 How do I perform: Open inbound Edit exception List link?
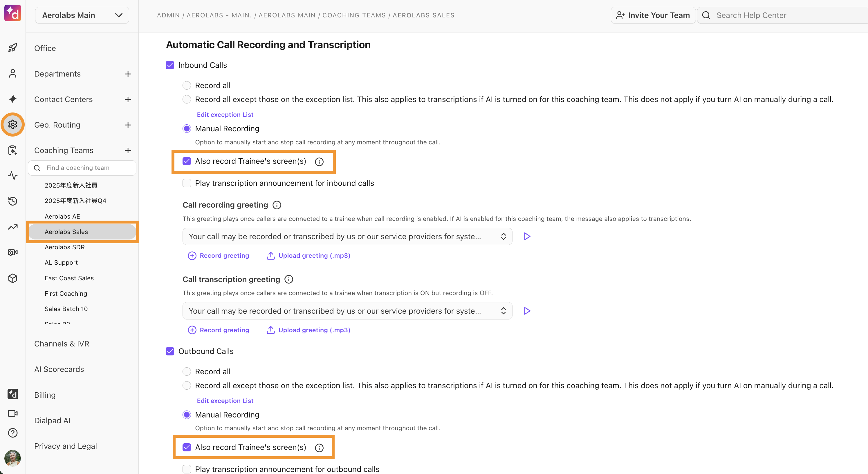(x=225, y=115)
